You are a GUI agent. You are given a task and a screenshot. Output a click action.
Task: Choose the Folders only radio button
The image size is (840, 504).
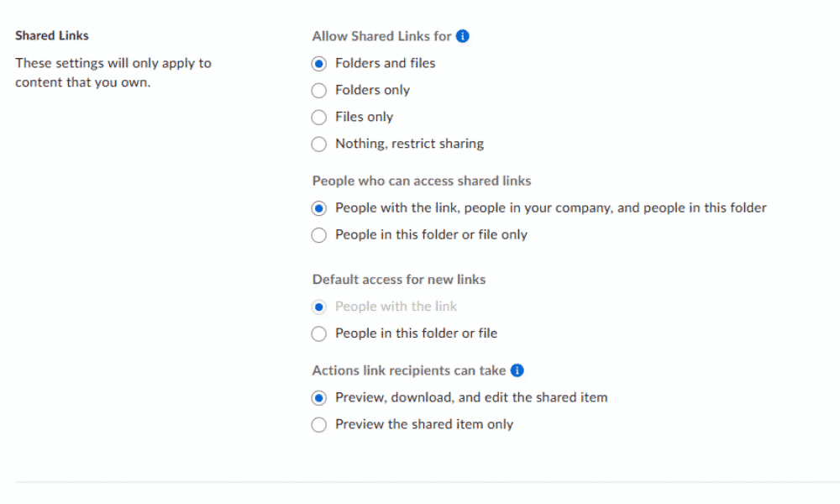319,90
